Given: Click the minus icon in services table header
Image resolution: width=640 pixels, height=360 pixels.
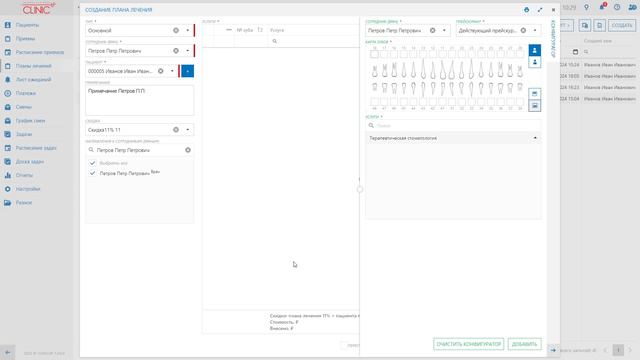Looking at the screenshot, I should click(x=229, y=30).
